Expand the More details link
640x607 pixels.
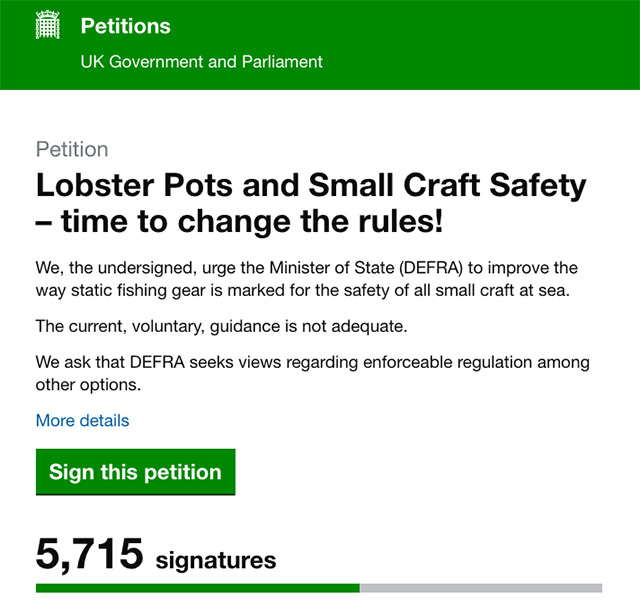(82, 420)
